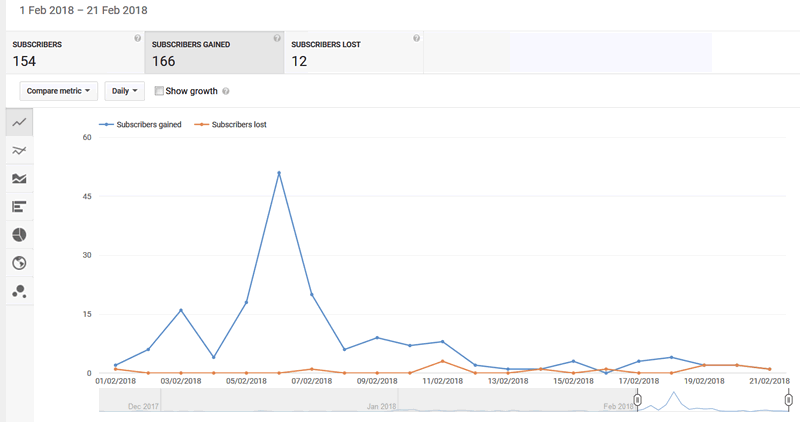This screenshot has height=422, width=800.
Task: Click help icon beside Show growth
Action: (x=226, y=91)
